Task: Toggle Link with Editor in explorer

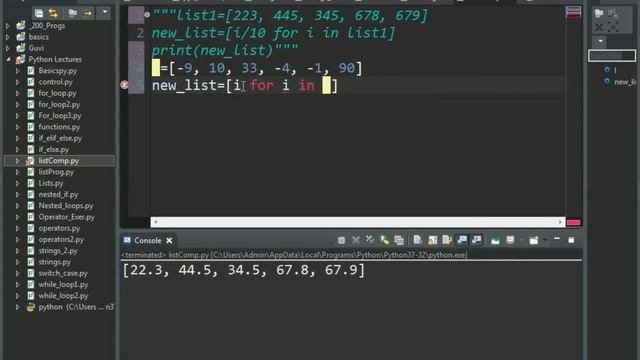Action: (x=53, y=13)
